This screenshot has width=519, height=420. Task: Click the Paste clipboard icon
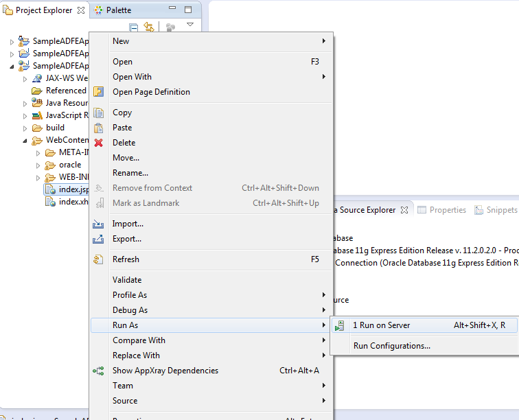[x=98, y=128]
